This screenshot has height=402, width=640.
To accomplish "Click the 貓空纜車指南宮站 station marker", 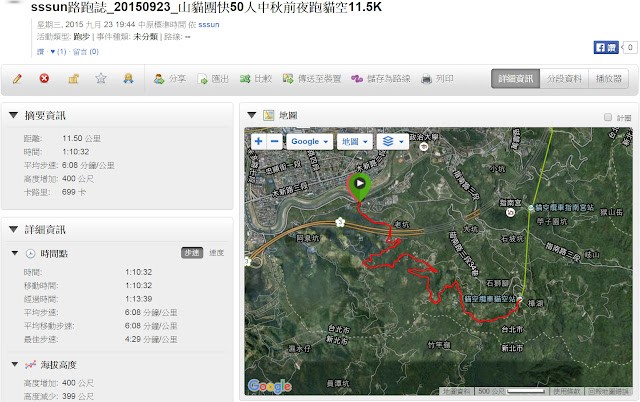I will tap(531, 209).
